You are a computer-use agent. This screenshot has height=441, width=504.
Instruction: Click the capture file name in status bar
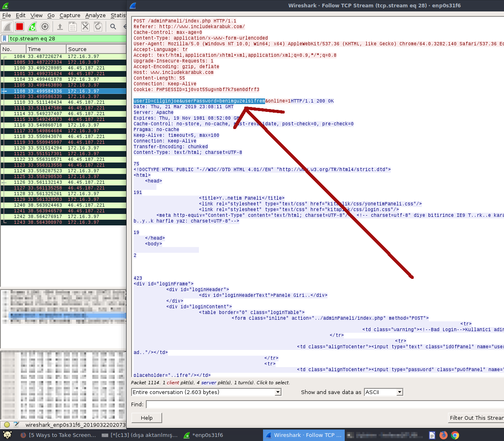[76, 425]
